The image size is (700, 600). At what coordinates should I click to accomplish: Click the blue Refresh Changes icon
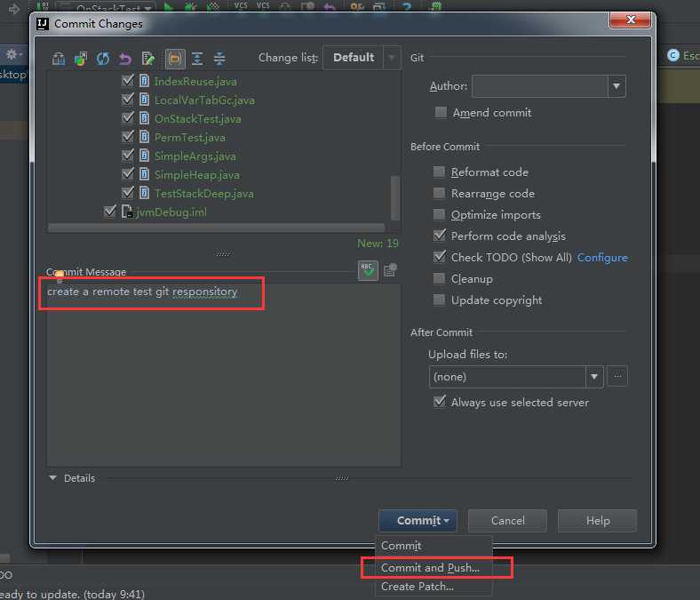click(x=103, y=58)
